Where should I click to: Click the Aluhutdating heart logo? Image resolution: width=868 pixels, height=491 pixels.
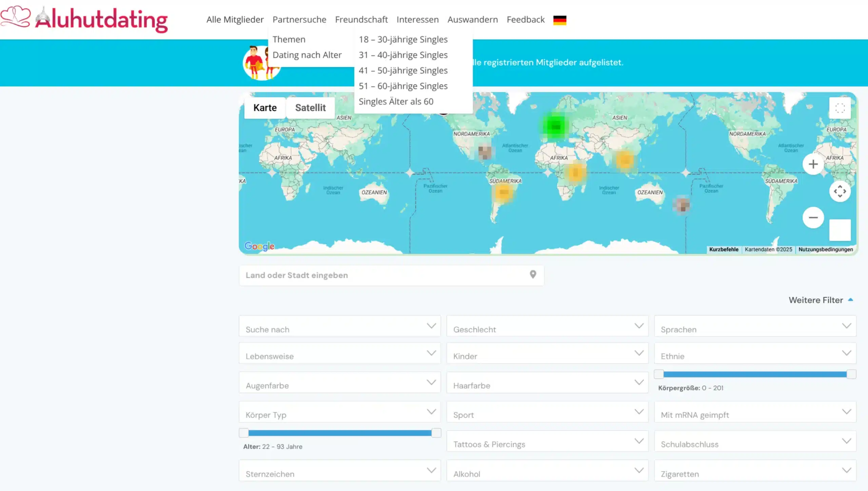point(16,17)
